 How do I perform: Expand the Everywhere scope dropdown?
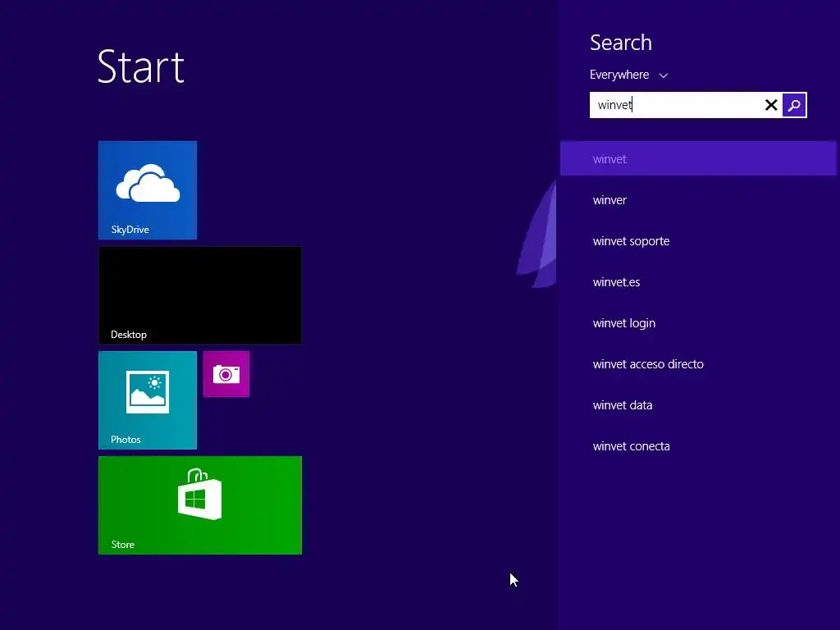click(x=628, y=75)
